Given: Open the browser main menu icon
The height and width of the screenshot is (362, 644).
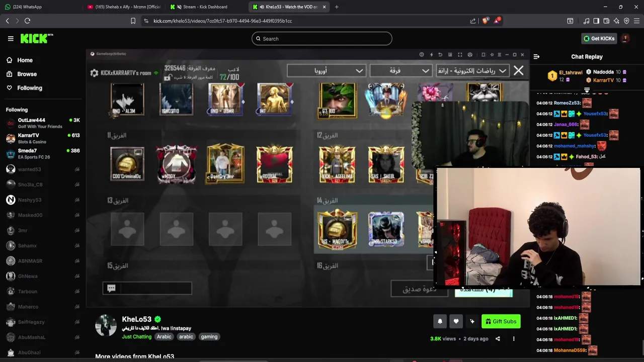Looking at the screenshot, I should [x=637, y=21].
